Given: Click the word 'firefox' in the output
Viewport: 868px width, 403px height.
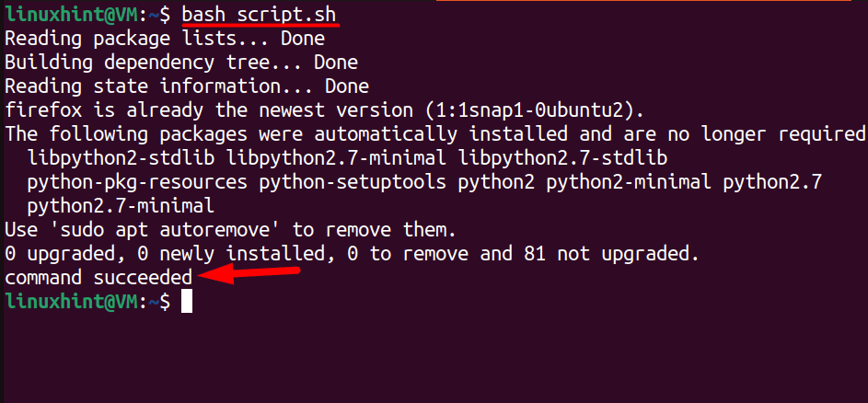Looking at the screenshot, I should (x=43, y=110).
